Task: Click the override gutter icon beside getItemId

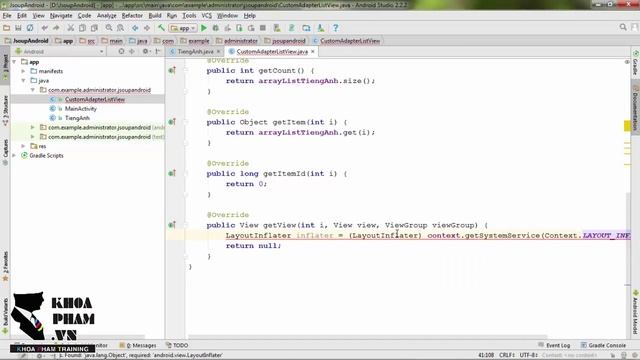Action: click(x=172, y=173)
